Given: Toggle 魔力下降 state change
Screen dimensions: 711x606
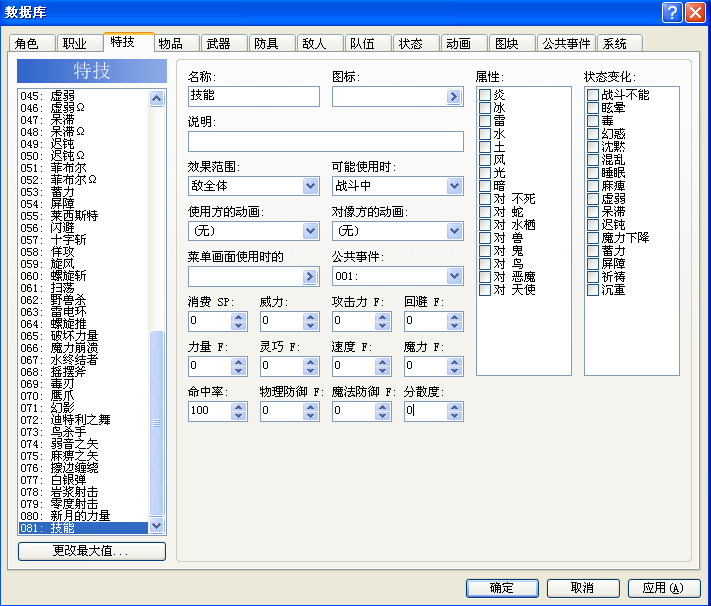Looking at the screenshot, I should click(593, 238).
